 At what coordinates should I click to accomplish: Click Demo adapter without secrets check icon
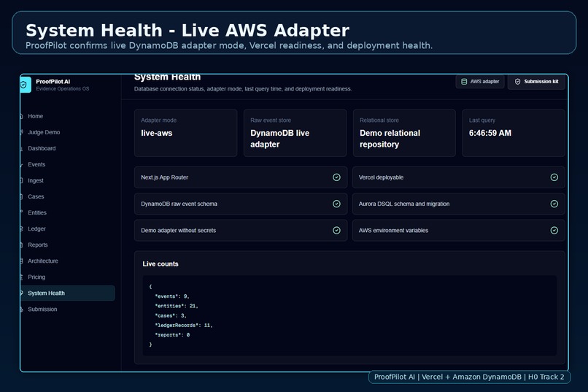[x=336, y=231]
